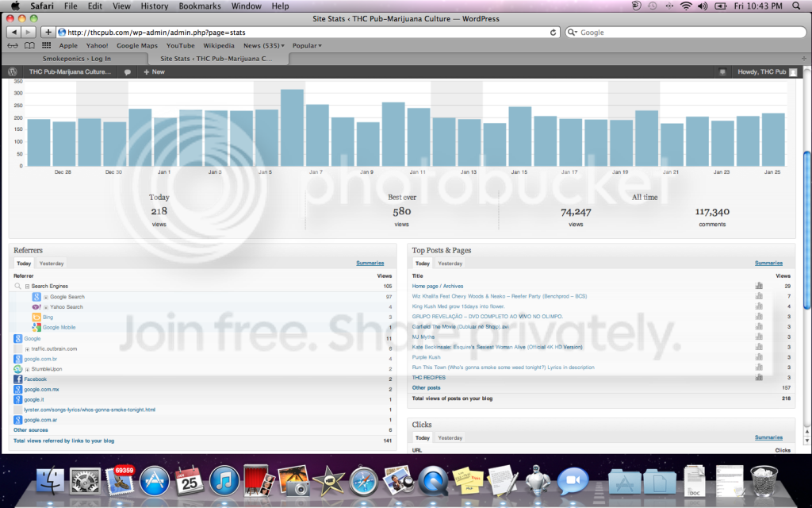Viewport: 812px width, 508px height.
Task: Expand the traffic.outbrain.com referrer row
Action: (x=27, y=349)
